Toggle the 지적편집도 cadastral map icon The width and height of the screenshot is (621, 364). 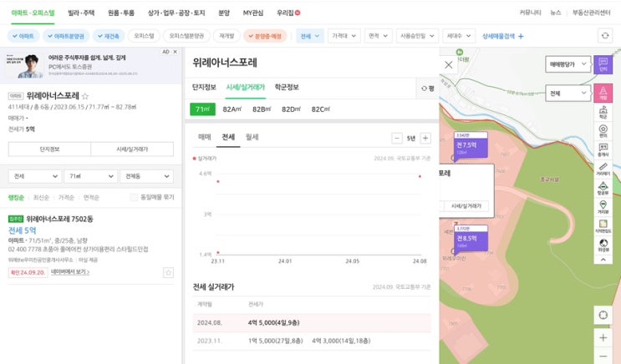pos(603,226)
